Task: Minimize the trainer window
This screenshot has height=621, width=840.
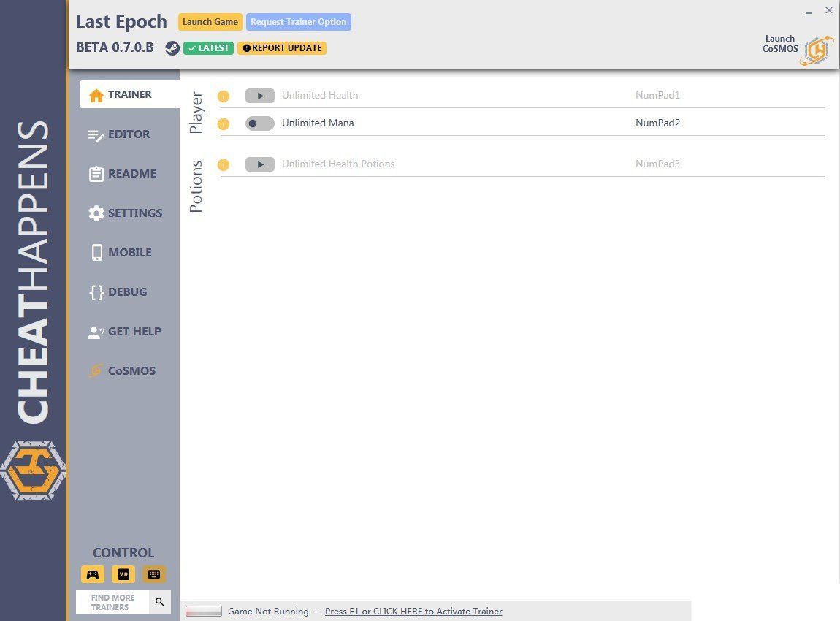Action: [x=809, y=11]
